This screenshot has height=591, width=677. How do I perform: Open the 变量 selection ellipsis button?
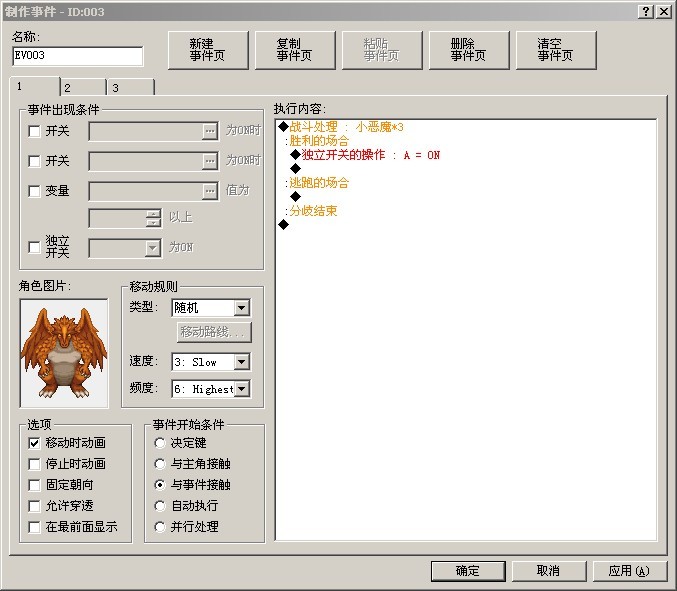click(x=209, y=191)
